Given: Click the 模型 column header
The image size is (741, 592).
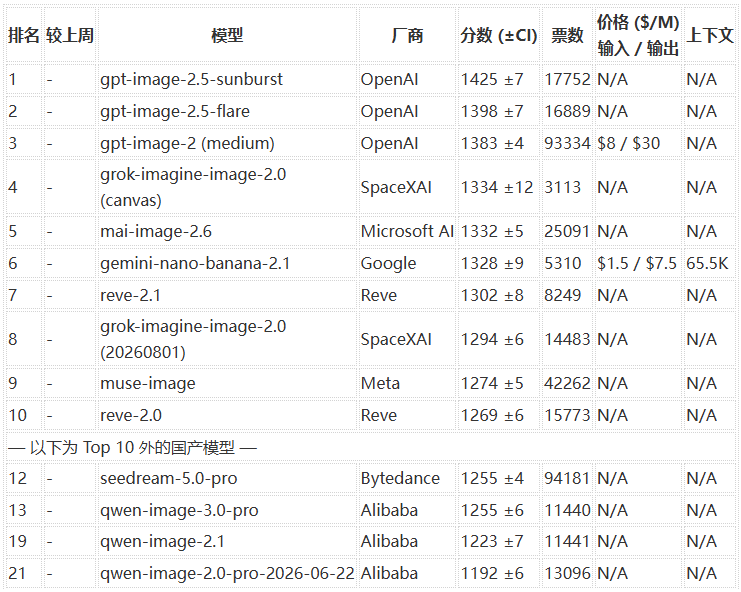Looking at the screenshot, I should [x=227, y=35].
